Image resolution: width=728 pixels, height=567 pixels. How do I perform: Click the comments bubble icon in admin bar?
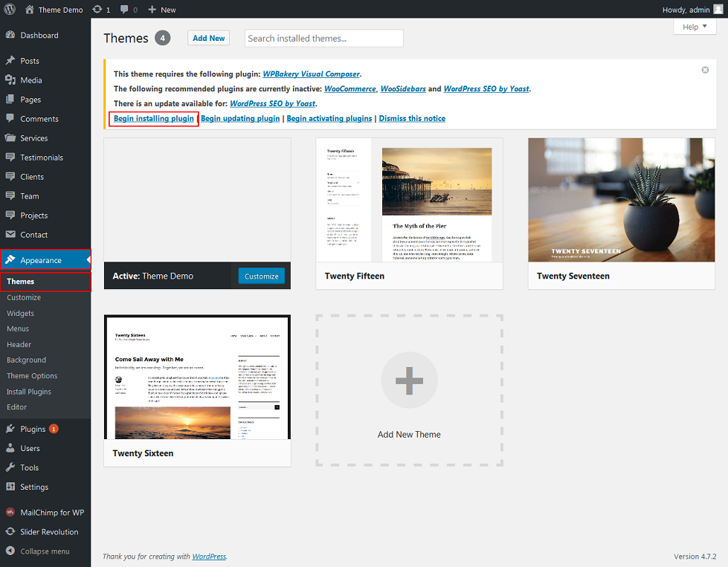124,10
